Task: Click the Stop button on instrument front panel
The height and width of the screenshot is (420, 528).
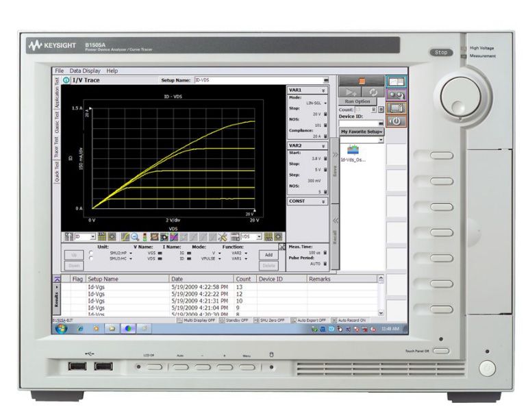Action: (441, 53)
